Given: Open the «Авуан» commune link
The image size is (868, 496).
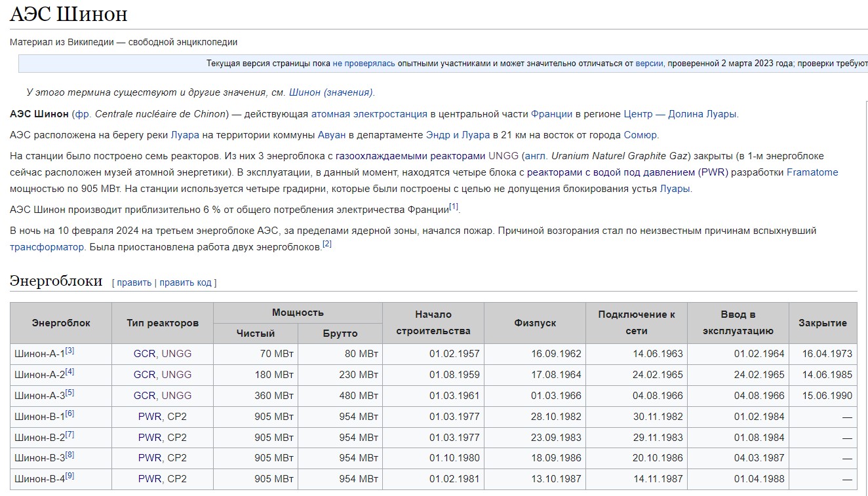Looking at the screenshot, I should tap(332, 135).
